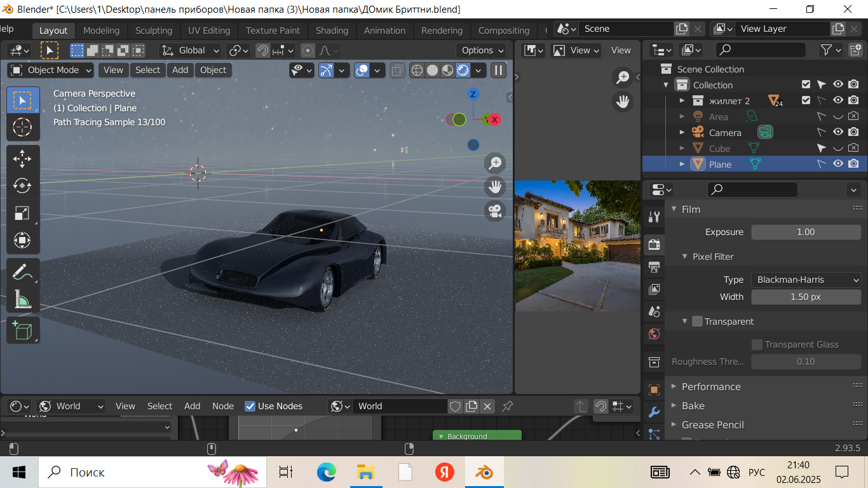The image size is (868, 488).
Task: Open the Pixel Filter Type dropdown
Action: click(806, 280)
